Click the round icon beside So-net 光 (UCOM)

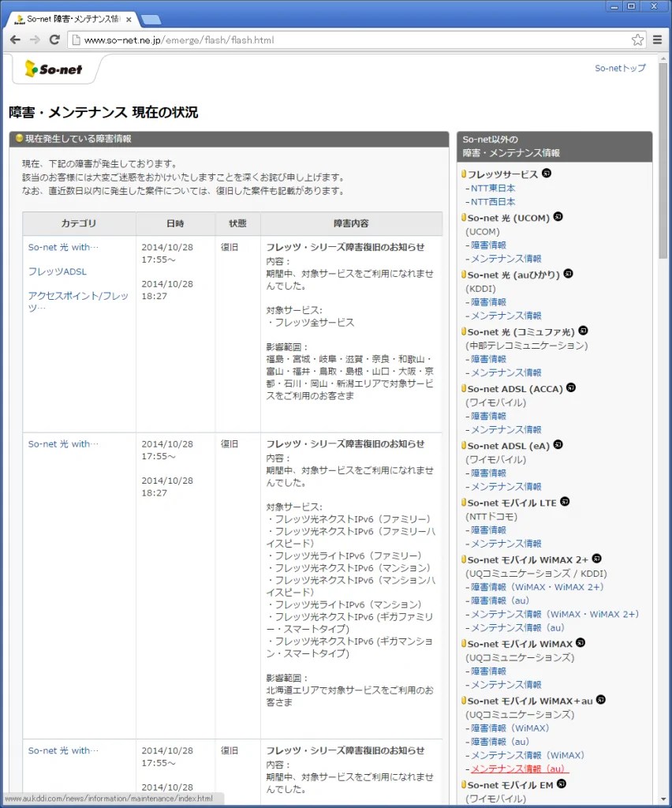coord(558,217)
